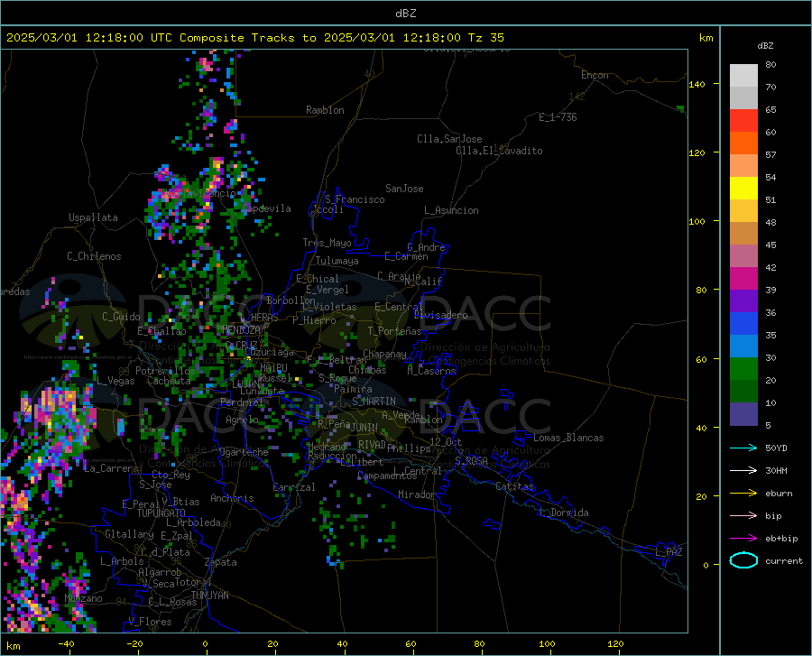Click the Ramblon label near top
This screenshot has width=812, height=656.
[x=325, y=110]
